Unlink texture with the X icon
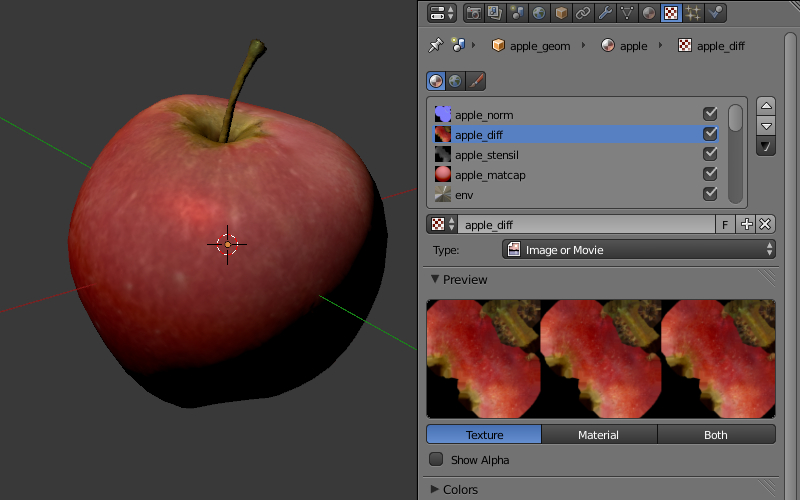Viewport: 800px width, 500px height. click(x=765, y=224)
